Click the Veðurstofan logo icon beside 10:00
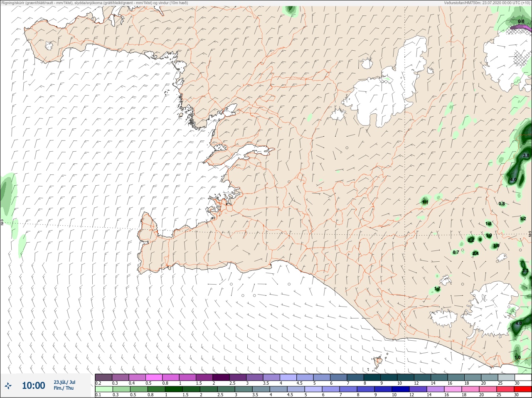 pos(8,386)
